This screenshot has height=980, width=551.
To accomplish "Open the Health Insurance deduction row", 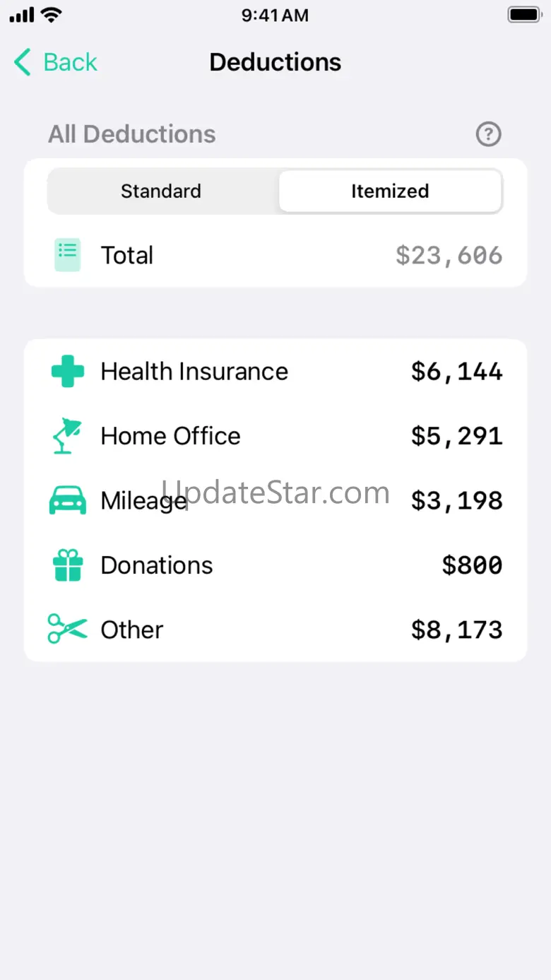I will point(194,372).
